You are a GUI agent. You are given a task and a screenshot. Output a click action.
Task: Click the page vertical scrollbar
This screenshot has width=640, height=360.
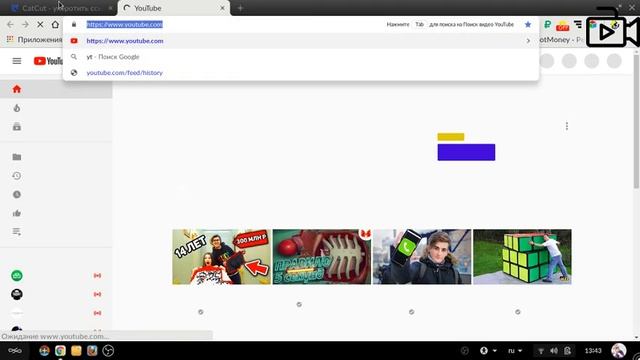[636, 121]
